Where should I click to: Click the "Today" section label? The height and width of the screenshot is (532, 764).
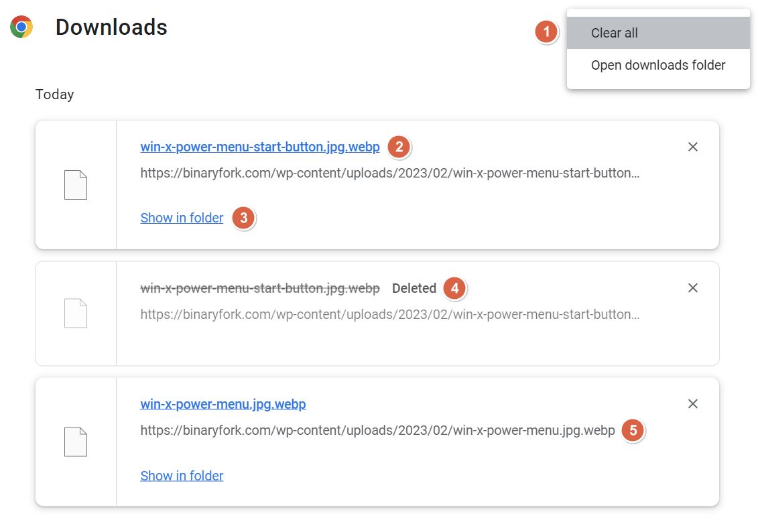[x=54, y=94]
